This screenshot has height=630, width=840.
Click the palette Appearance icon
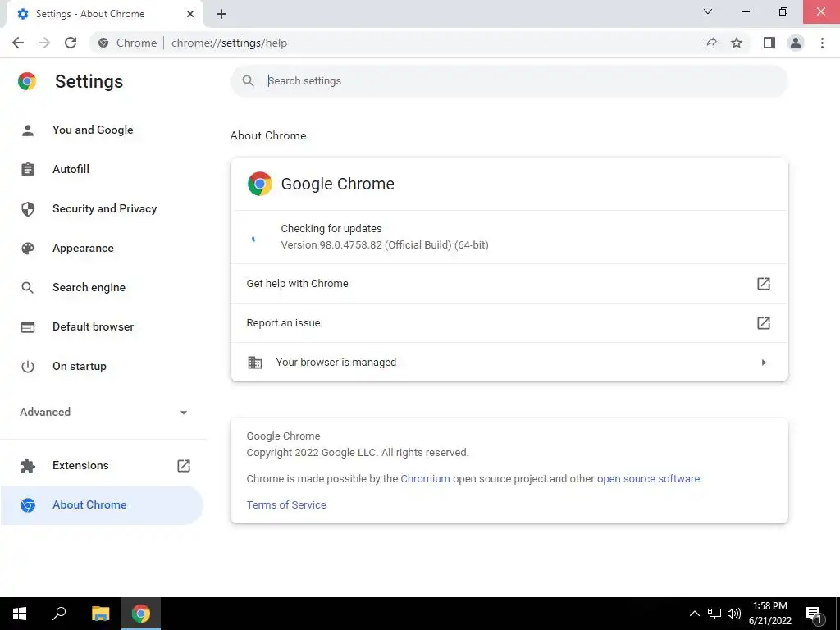(x=28, y=248)
